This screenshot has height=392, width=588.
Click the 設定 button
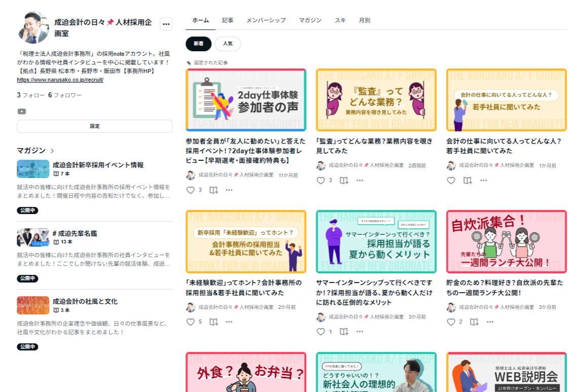pyautogui.click(x=95, y=126)
